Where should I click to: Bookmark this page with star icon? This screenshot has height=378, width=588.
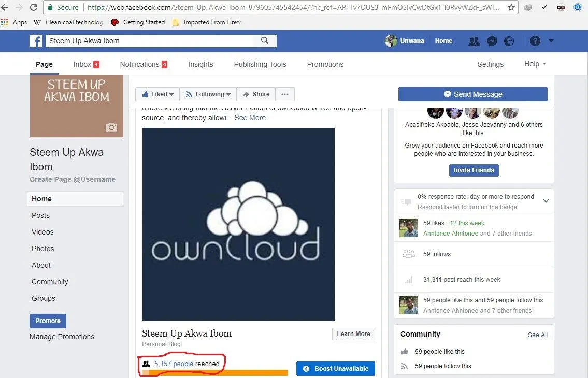tap(511, 7)
